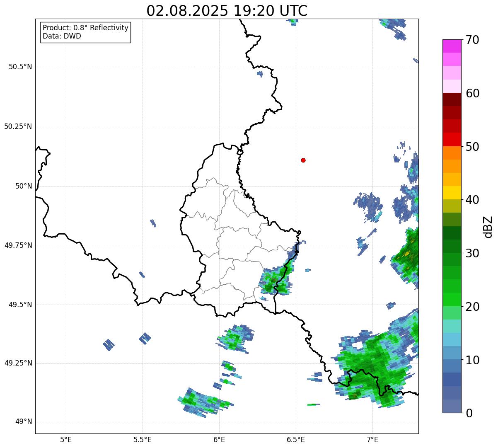Screen dimensions: 498x448
Task: Click the 49.75°N latitude label
Action: (18, 245)
